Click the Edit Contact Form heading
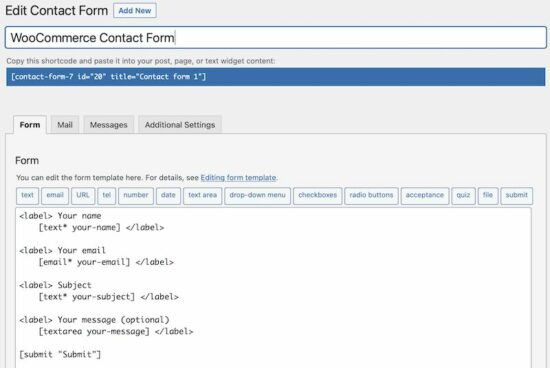Viewport: 550px width, 368px height. tap(56, 11)
